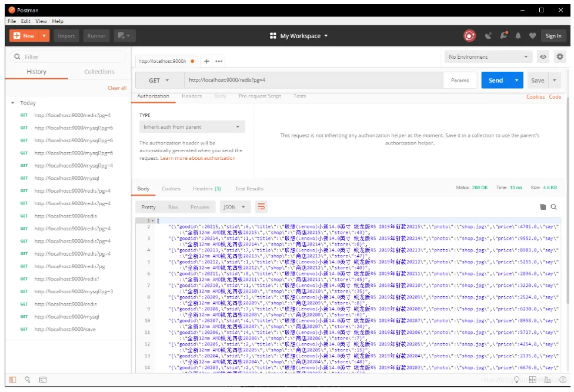The height and width of the screenshot is (392, 574).
Task: Open the response Headers (3) tab
Action: tap(207, 189)
